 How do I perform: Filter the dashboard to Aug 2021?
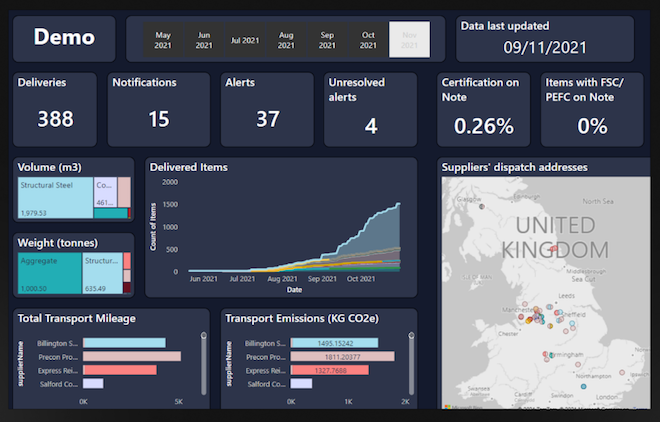pos(286,40)
